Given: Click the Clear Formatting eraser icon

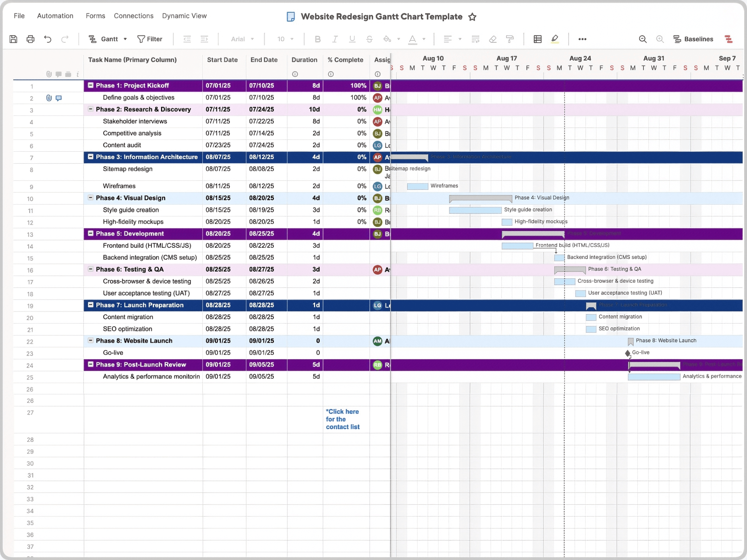Looking at the screenshot, I should pyautogui.click(x=493, y=39).
